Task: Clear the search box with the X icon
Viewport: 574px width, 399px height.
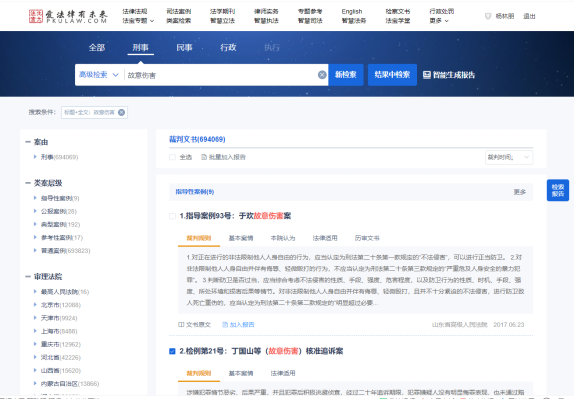Action: pyautogui.click(x=322, y=75)
